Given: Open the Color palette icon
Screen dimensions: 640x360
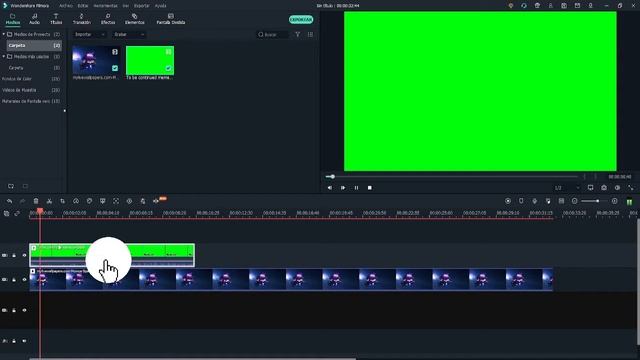Looking at the screenshot, I should pyautogui.click(x=89, y=201).
